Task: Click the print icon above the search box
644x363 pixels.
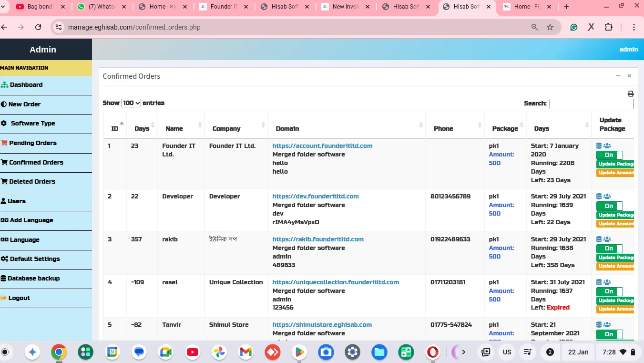Action: coord(631,94)
